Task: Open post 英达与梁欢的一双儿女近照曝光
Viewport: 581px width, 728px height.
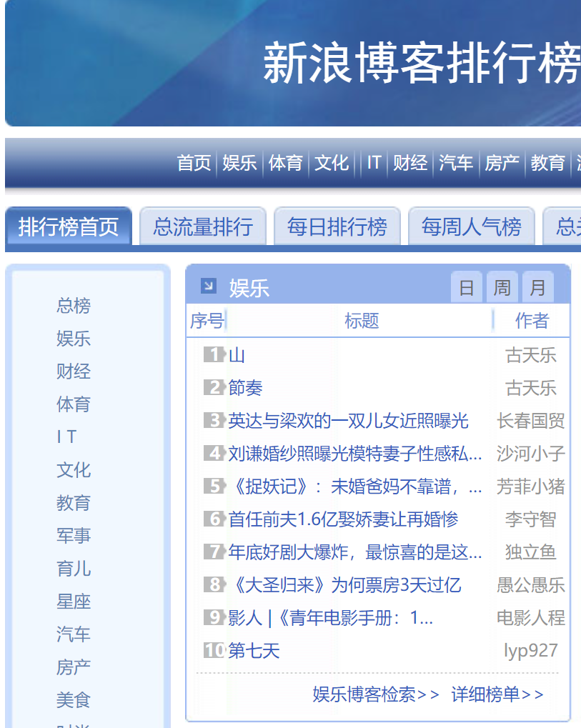Action: click(348, 421)
